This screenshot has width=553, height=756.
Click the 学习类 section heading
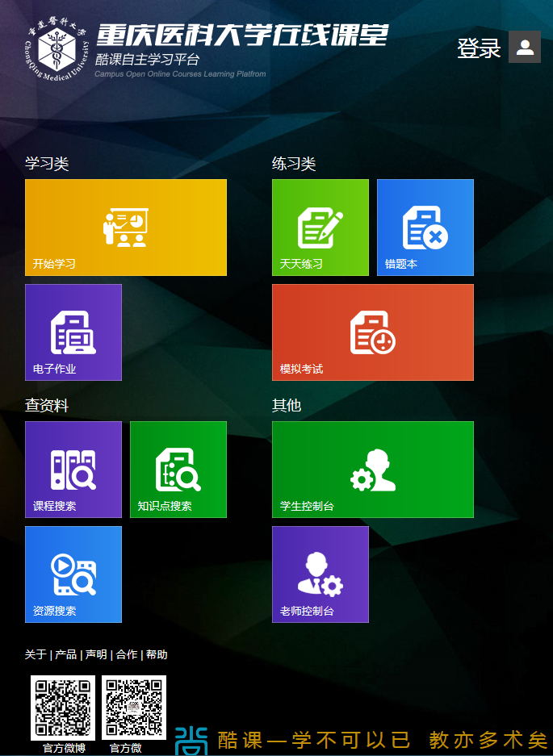coord(47,164)
